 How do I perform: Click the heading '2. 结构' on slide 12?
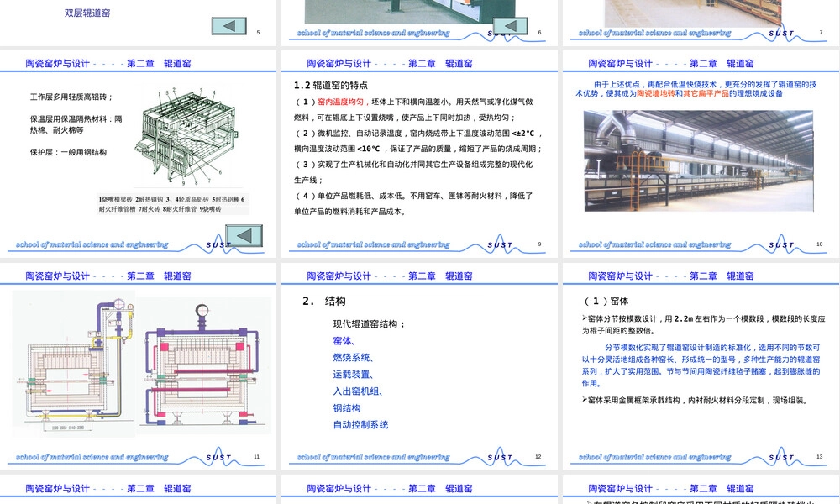pyautogui.click(x=324, y=301)
